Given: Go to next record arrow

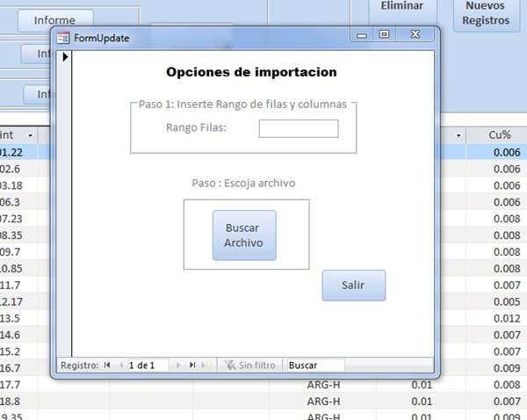Looking at the screenshot, I should (x=178, y=366).
